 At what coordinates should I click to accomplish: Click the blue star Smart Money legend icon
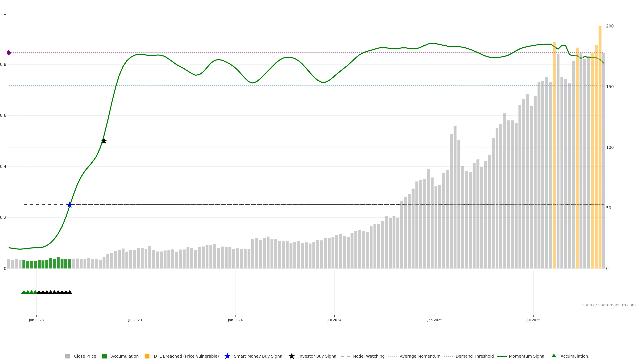coord(227,356)
